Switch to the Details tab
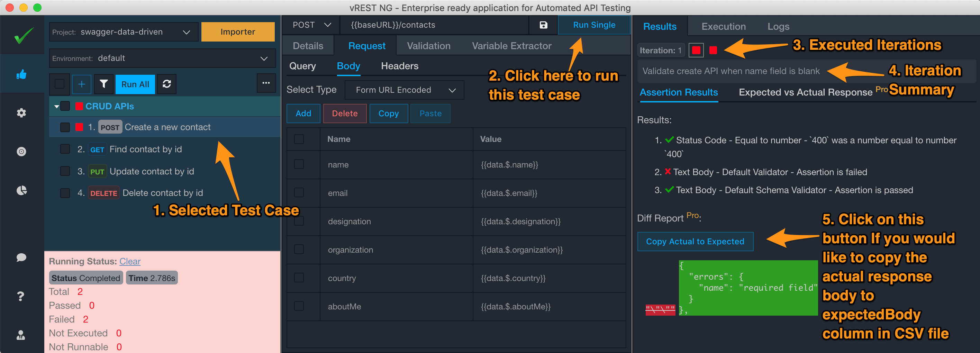This screenshot has height=353, width=980. click(x=308, y=46)
